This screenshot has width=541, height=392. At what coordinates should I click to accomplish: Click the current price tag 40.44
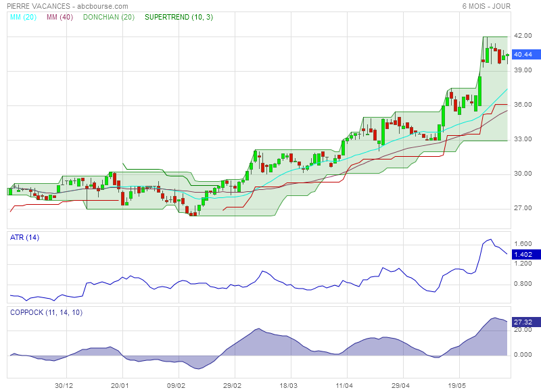[x=526, y=55]
